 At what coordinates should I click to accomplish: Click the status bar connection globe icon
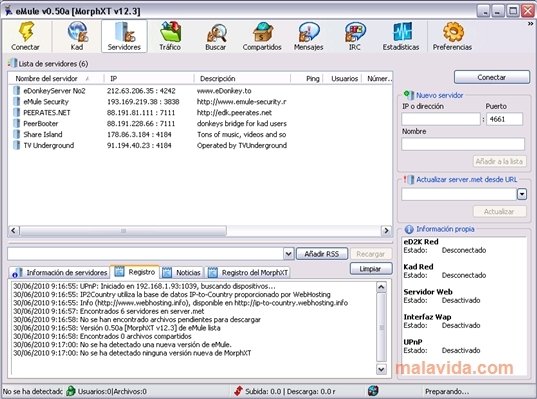373,390
